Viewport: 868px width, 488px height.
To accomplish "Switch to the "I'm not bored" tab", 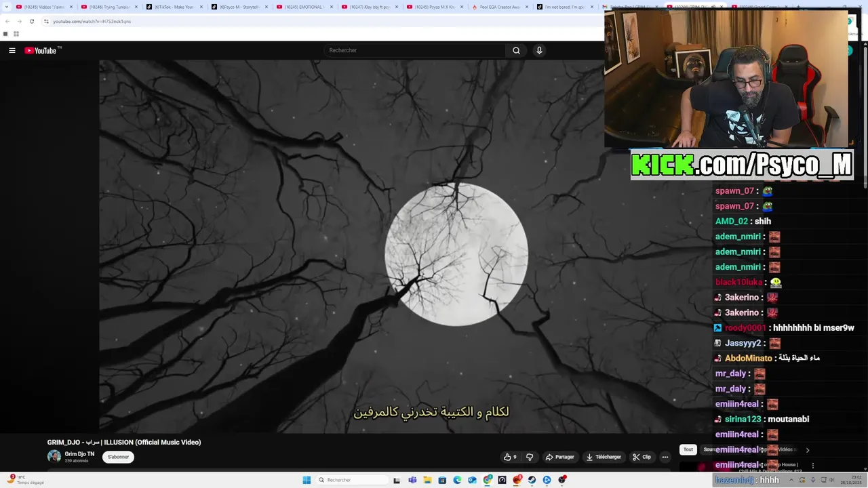I will (x=565, y=7).
